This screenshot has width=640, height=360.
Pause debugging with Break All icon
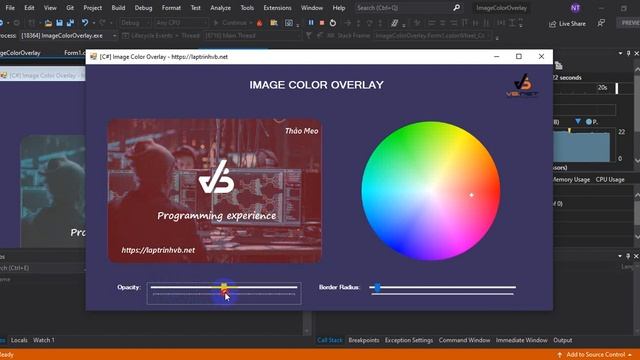point(311,23)
